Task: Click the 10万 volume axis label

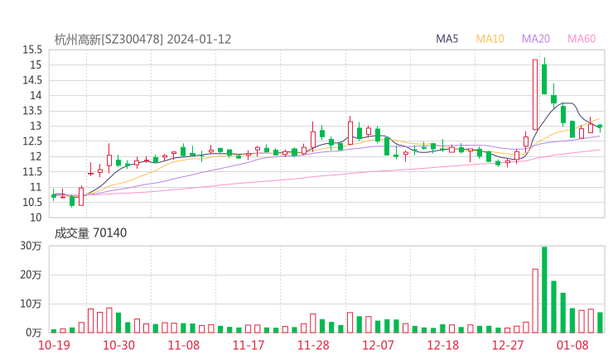Action: 31,304
